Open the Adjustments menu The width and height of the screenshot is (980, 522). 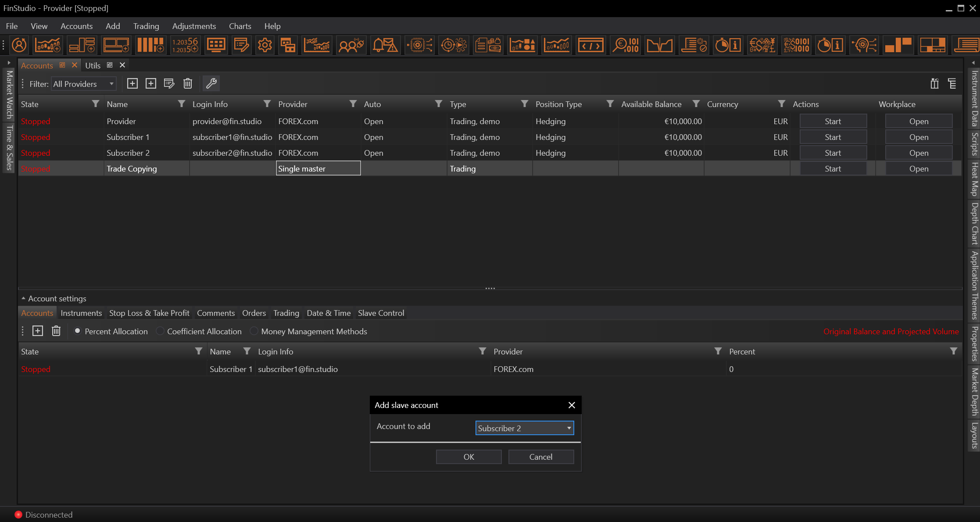tap(194, 26)
